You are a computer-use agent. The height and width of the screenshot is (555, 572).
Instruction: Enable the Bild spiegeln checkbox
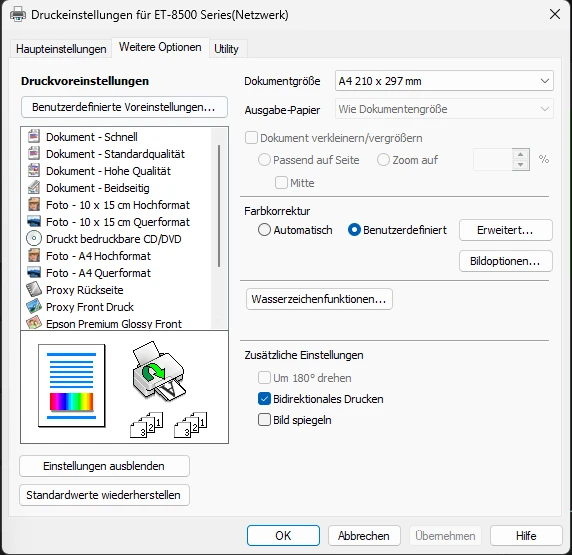click(264, 420)
